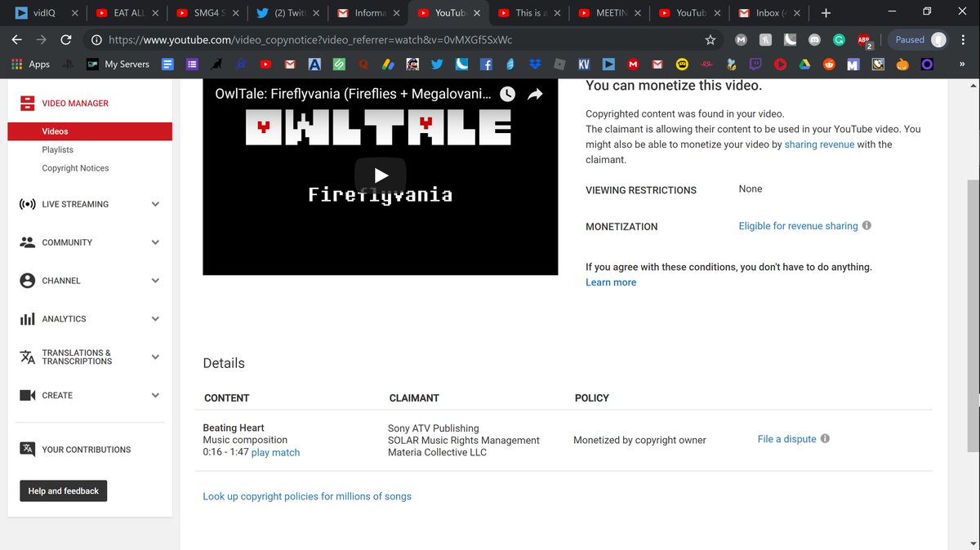Click the URL address bar
This screenshot has width=980, height=550.
pyautogui.click(x=392, y=39)
